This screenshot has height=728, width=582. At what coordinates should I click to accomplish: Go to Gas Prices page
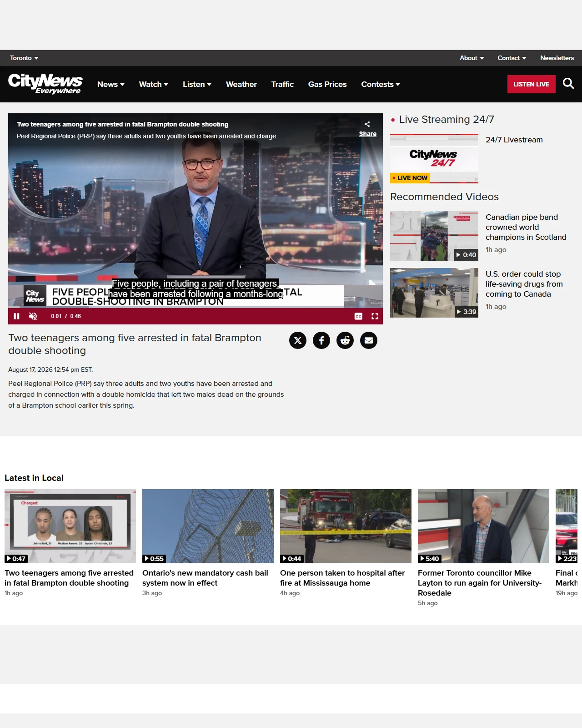tap(327, 84)
